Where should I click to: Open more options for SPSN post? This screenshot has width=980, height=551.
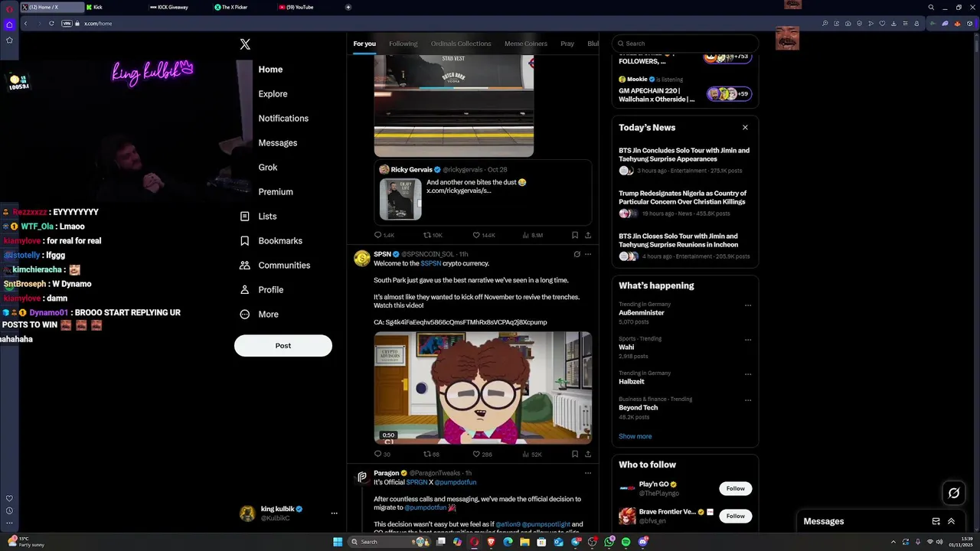point(588,254)
